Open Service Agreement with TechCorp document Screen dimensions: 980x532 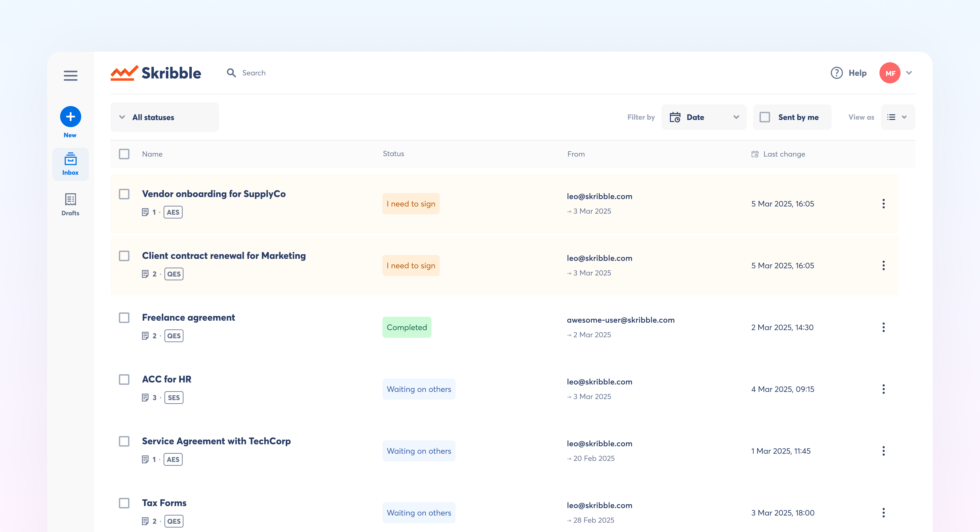(x=216, y=441)
